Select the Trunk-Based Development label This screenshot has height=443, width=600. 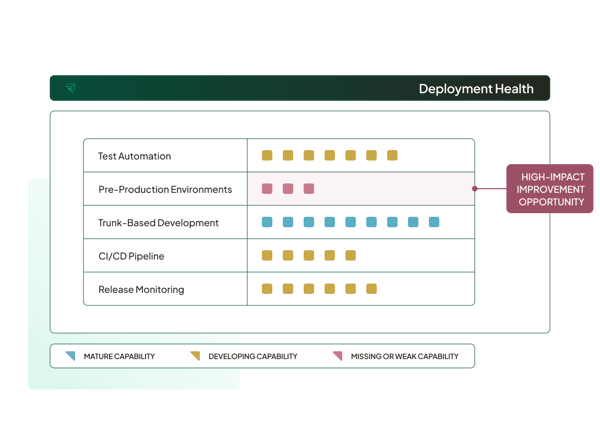coord(158,223)
